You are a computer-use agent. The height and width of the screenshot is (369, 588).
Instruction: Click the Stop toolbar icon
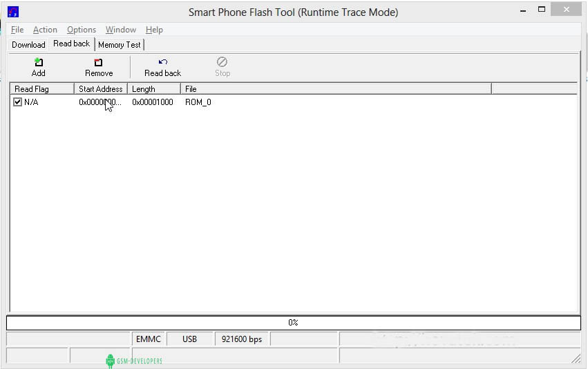[222, 68]
